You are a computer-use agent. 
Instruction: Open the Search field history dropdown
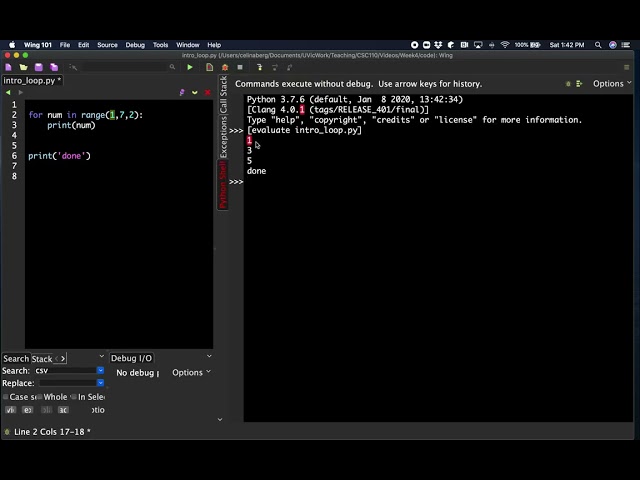pos(100,371)
